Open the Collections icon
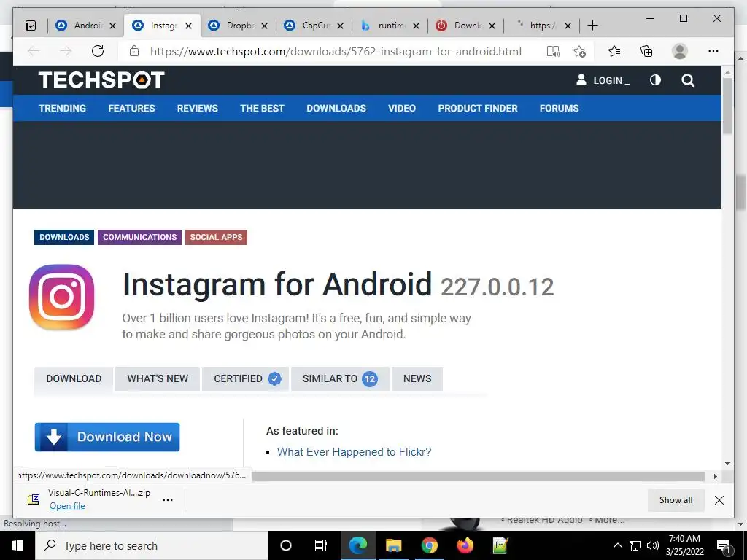747x560 pixels. [646, 52]
